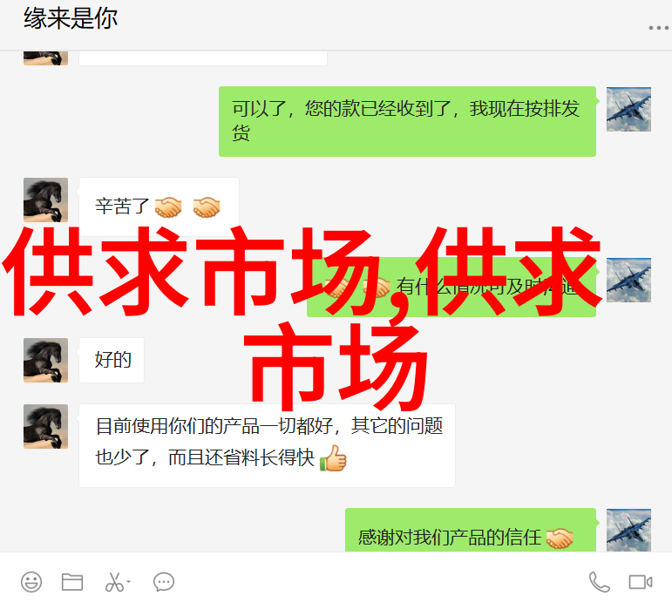Click jet avatar beside 感谢对我们产品的信任 message

(x=628, y=530)
